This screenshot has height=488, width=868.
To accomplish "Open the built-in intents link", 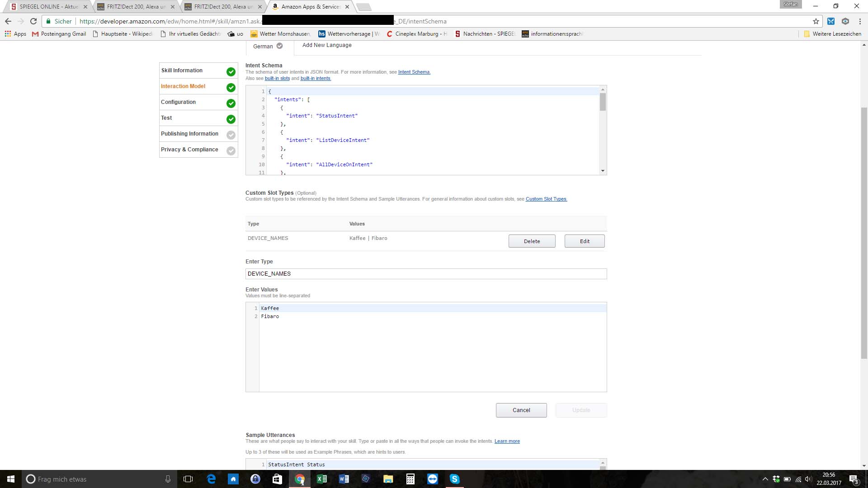I will click(x=316, y=78).
